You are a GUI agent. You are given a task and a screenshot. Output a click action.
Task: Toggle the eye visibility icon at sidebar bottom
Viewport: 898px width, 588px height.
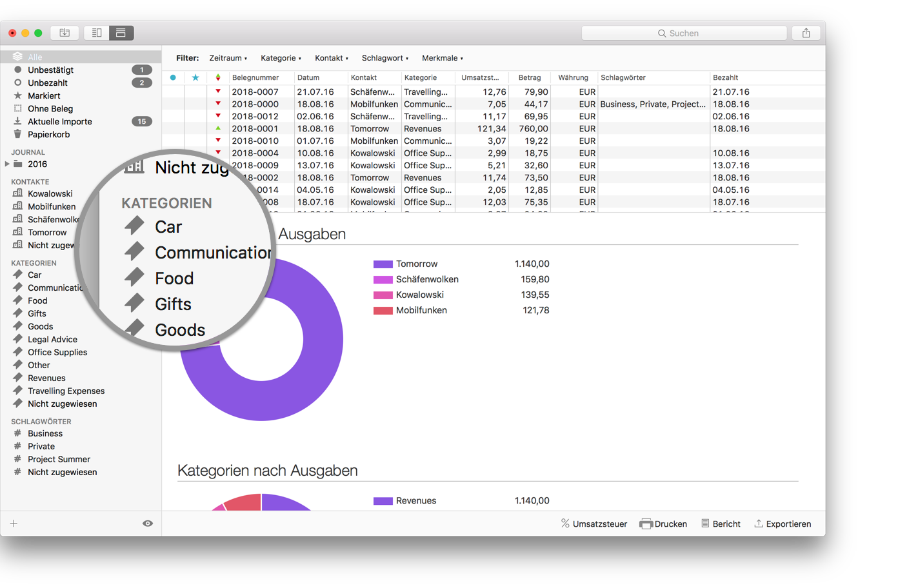148,523
